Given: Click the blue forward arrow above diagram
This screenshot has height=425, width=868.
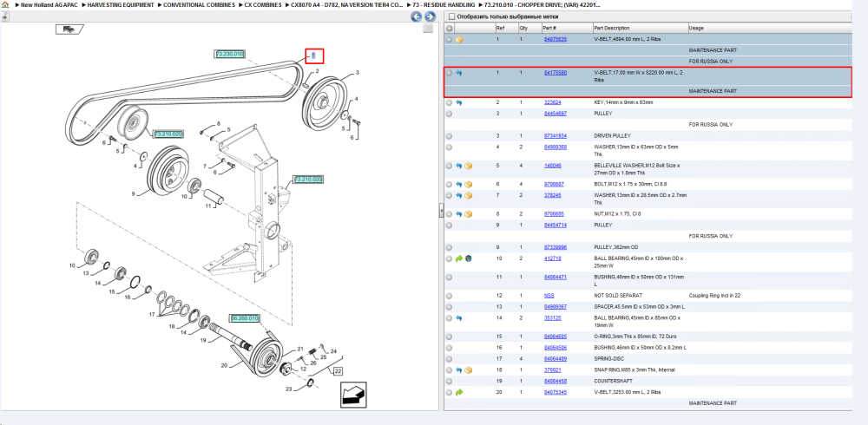Looking at the screenshot, I should click(x=429, y=16).
